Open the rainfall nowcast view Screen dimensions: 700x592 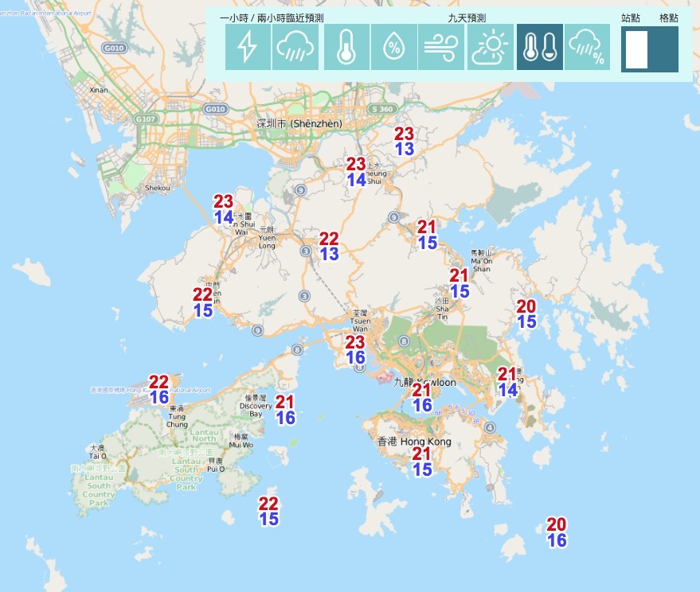coord(295,48)
